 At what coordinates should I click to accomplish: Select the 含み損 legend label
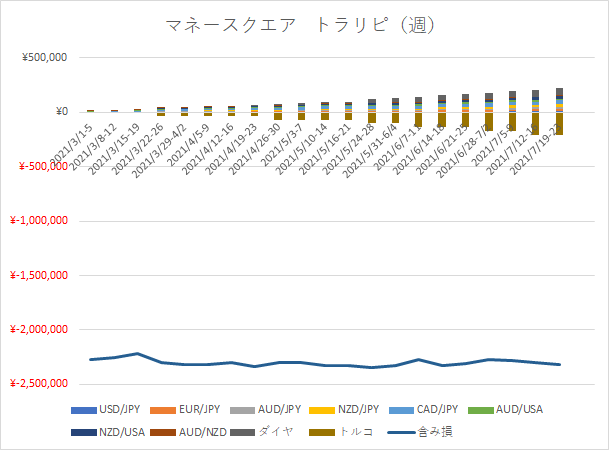coord(435,432)
